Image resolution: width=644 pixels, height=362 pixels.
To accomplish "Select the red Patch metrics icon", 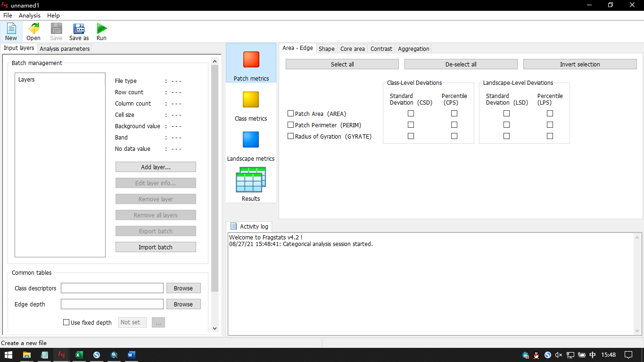I will point(251,59).
